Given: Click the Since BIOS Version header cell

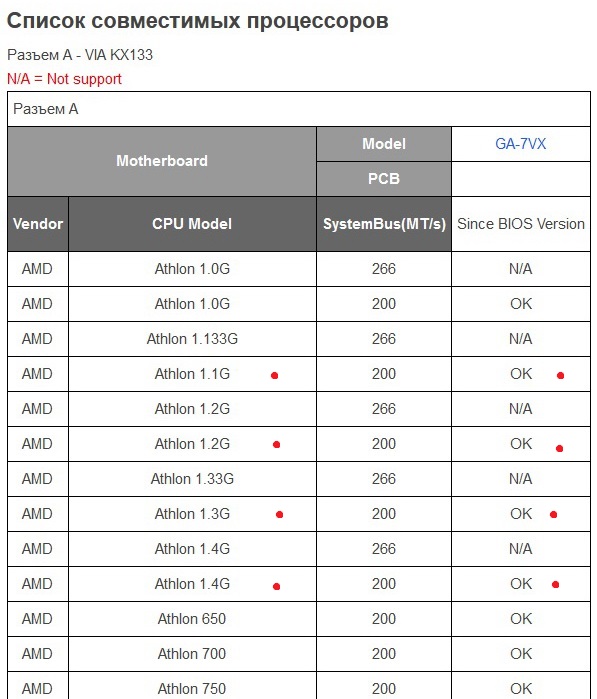Looking at the screenshot, I should pos(521,224).
